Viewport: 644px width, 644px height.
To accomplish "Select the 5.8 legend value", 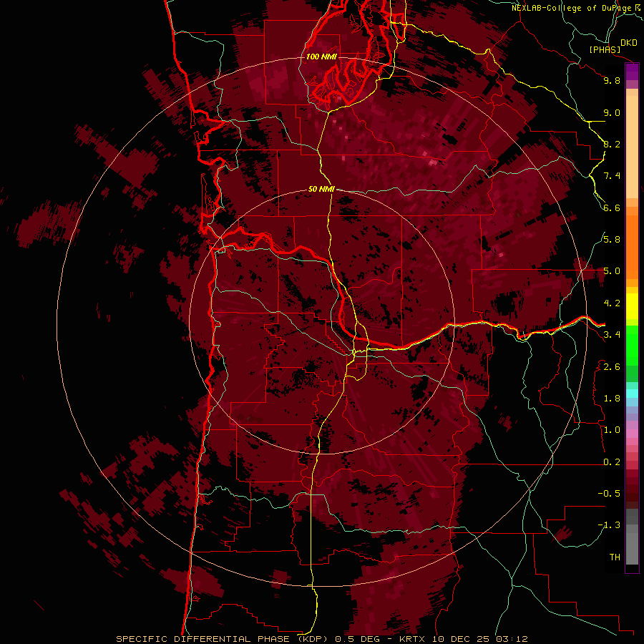I will point(612,240).
